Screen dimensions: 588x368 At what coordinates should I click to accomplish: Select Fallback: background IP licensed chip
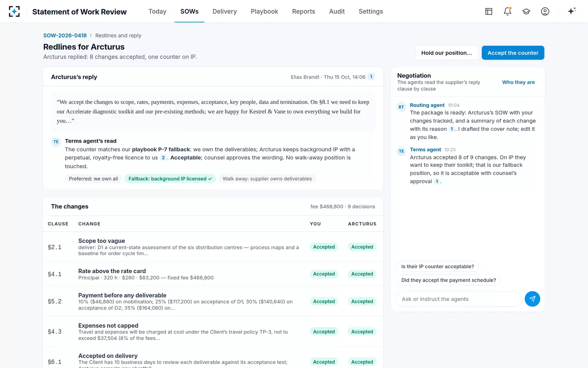click(x=170, y=179)
